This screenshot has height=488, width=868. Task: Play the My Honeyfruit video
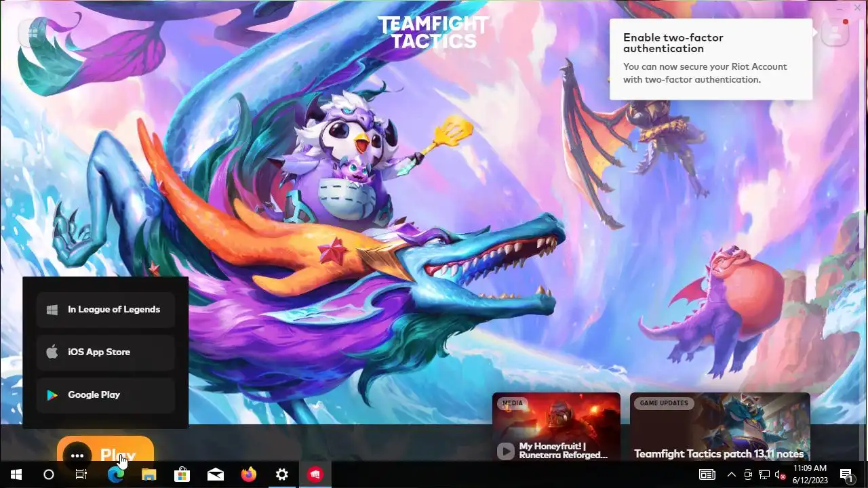tap(505, 451)
